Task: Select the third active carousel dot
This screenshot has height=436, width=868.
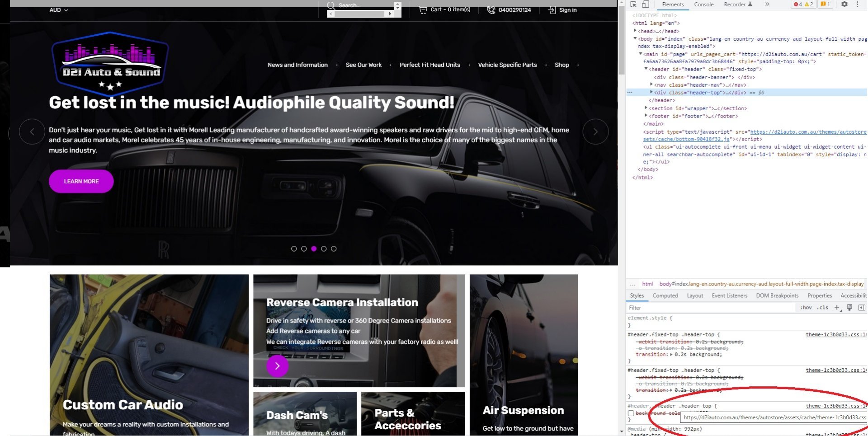Action: click(314, 249)
